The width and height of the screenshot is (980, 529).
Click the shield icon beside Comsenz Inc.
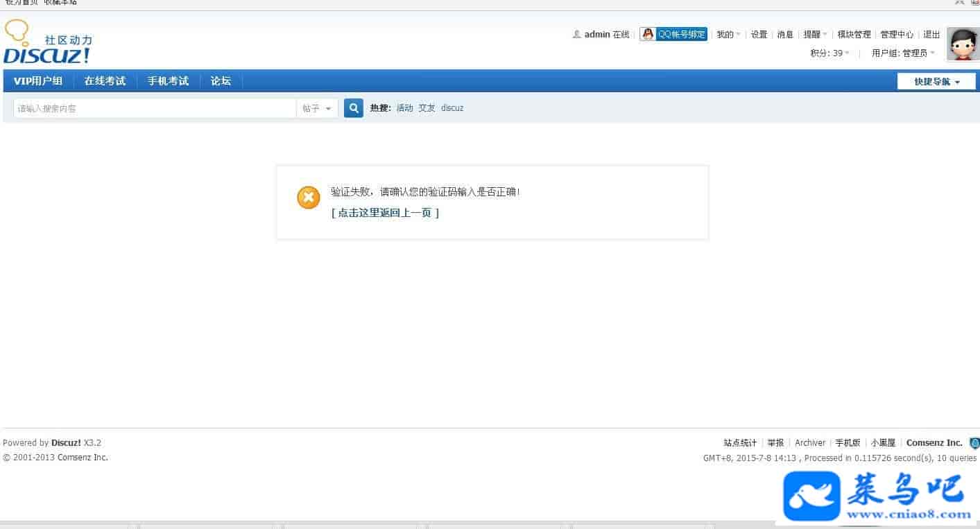tap(974, 443)
